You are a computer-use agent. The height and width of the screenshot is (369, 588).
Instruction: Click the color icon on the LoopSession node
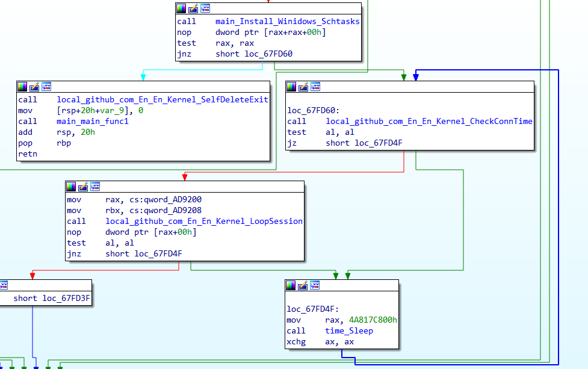(x=71, y=187)
